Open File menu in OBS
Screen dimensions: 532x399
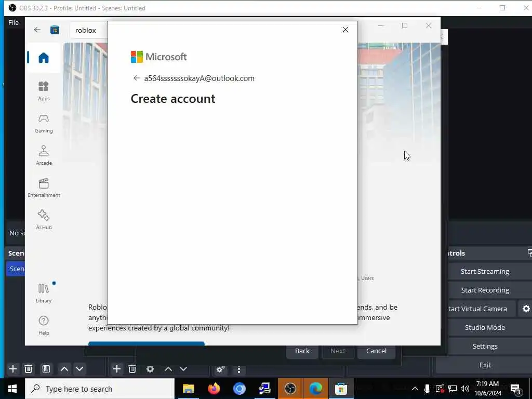click(x=14, y=22)
